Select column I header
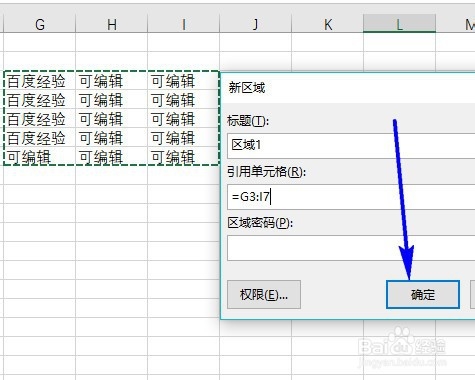Viewport: 475px width, 380px height. tap(183, 24)
